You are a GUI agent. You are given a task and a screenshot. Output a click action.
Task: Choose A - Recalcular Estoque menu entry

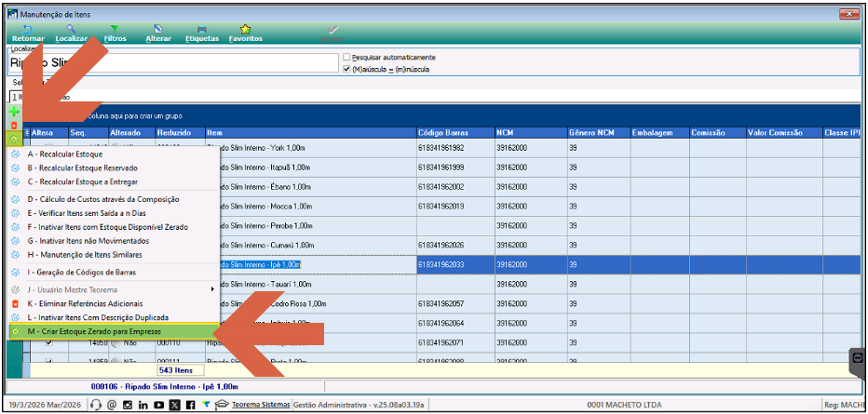pos(112,154)
